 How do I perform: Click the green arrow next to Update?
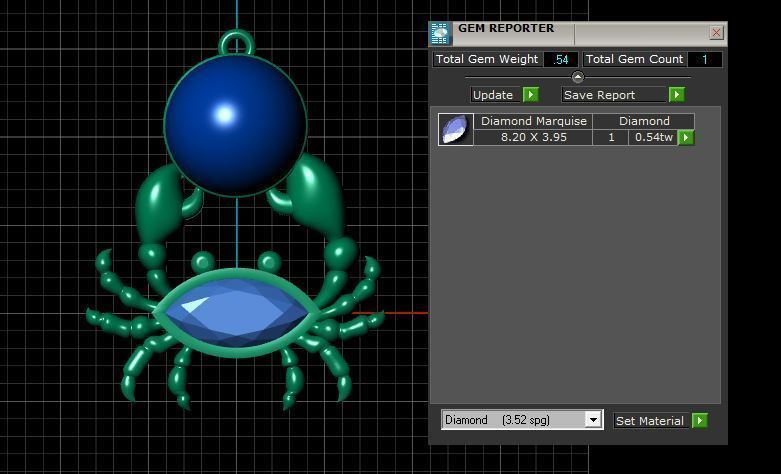coord(531,94)
